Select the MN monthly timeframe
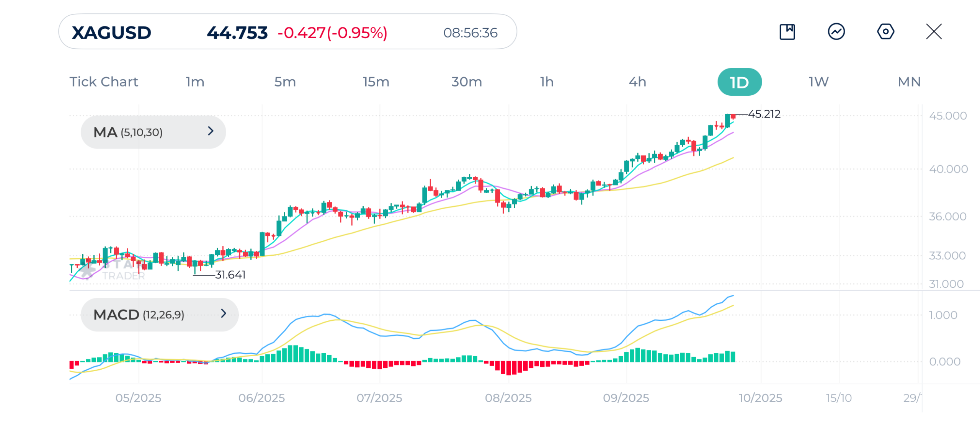The width and height of the screenshot is (980, 434). point(909,82)
